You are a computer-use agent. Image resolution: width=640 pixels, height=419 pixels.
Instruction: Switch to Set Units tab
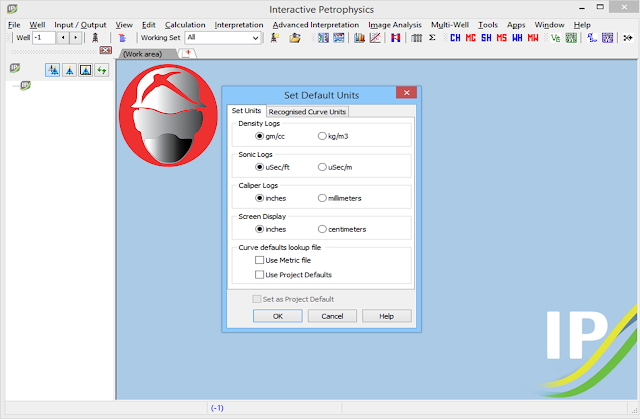246,111
